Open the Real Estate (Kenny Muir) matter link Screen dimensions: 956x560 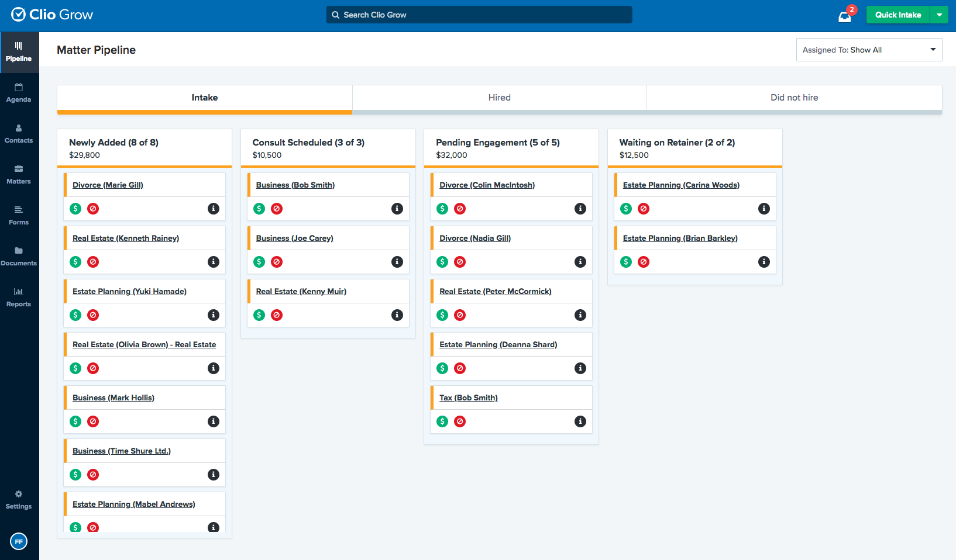click(x=301, y=291)
